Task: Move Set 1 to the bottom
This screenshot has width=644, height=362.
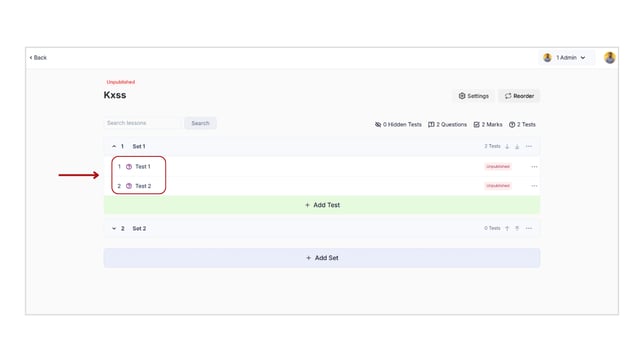Action: tap(517, 146)
